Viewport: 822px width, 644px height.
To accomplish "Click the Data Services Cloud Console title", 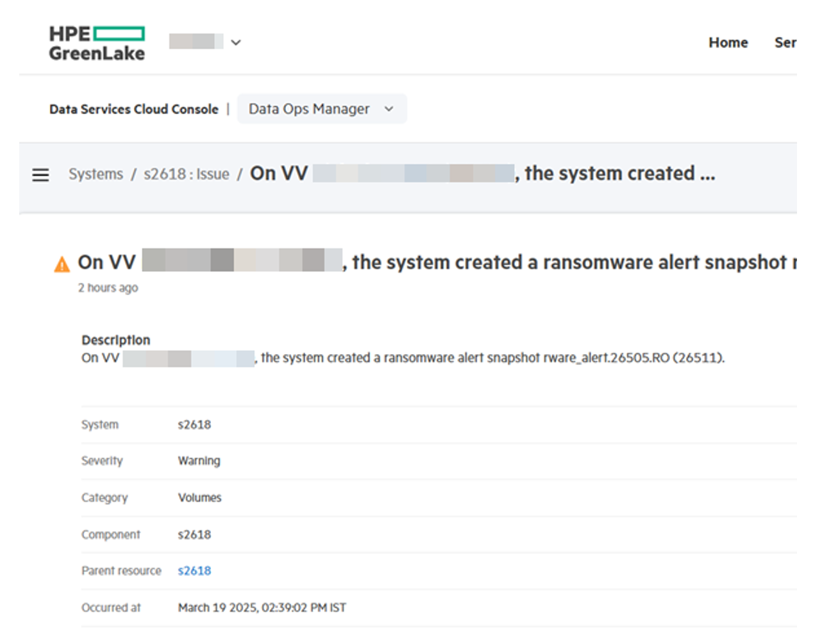I will (134, 109).
